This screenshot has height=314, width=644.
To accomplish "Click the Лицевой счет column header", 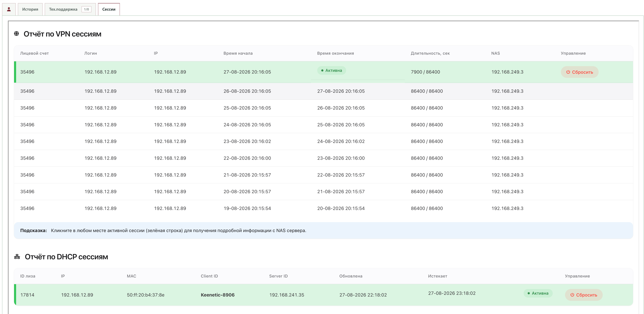I will pyautogui.click(x=34, y=53).
